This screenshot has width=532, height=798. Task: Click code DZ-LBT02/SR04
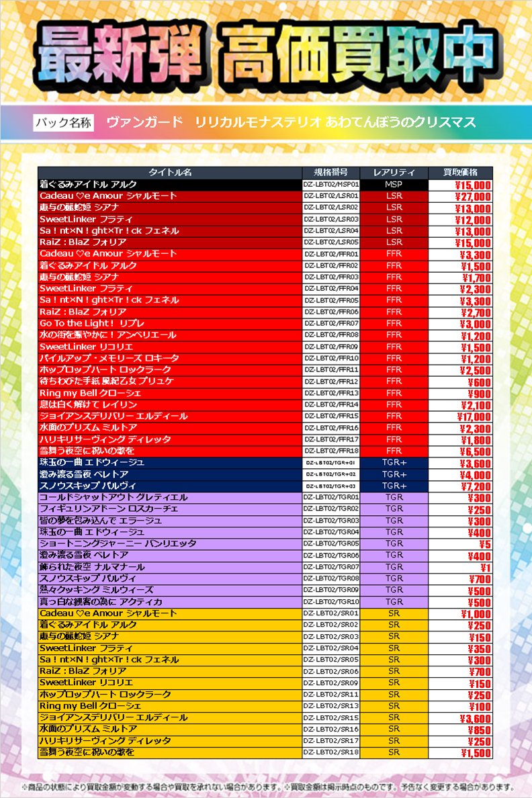tap(331, 648)
